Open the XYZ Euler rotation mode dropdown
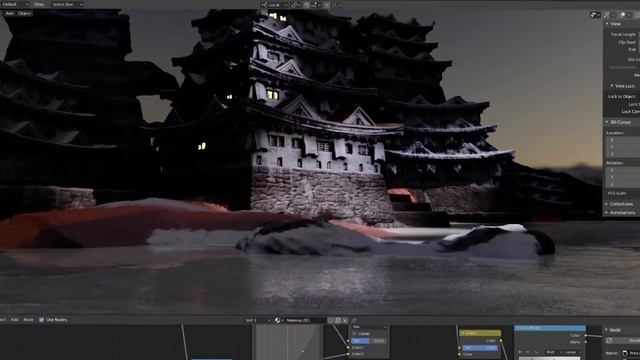Screen dimensions: 640x360 [623, 193]
